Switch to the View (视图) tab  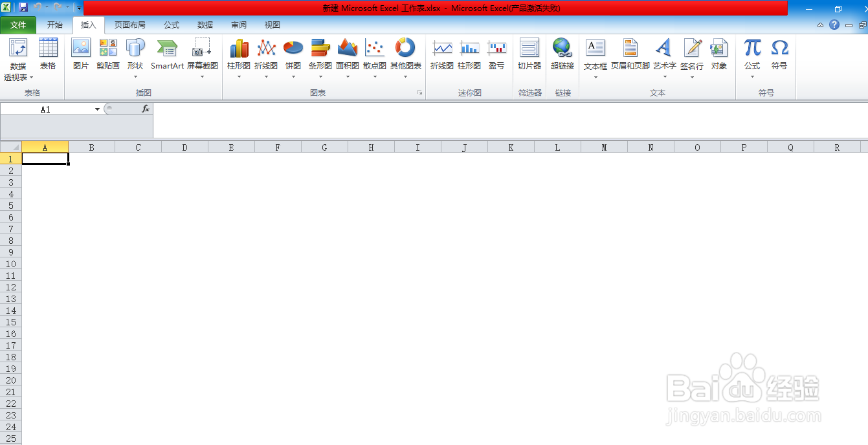273,25
